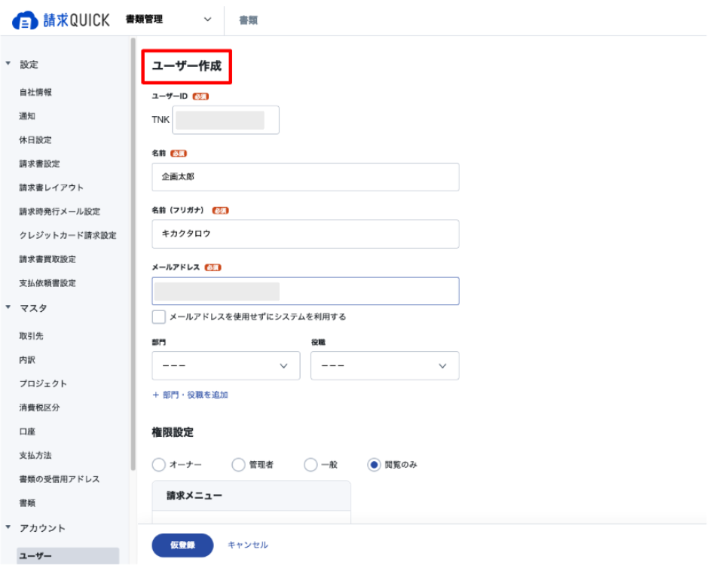Click the 仮登録 button
This screenshot has height=565, width=728.
click(x=182, y=545)
